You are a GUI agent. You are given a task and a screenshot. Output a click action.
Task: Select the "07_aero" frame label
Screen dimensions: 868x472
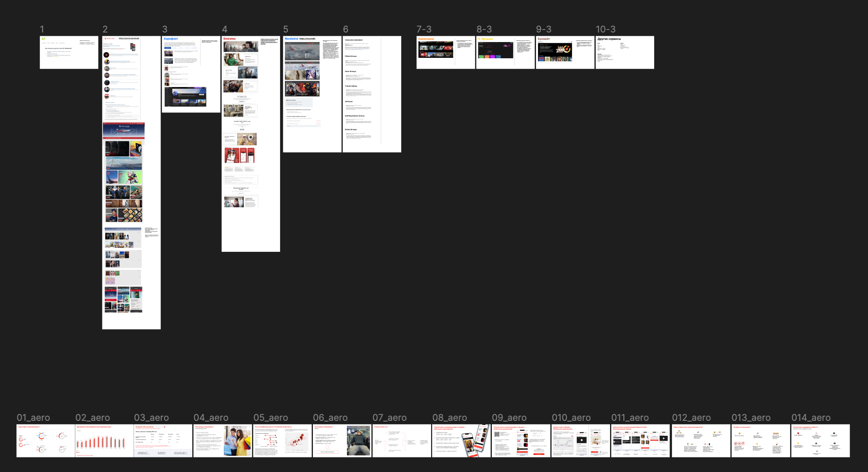[x=390, y=417]
